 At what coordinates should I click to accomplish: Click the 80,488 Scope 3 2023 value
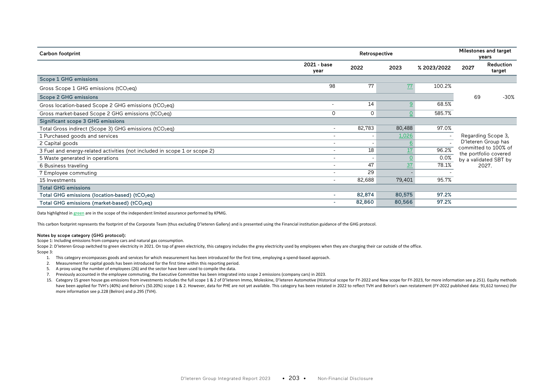[x=404, y=128]
